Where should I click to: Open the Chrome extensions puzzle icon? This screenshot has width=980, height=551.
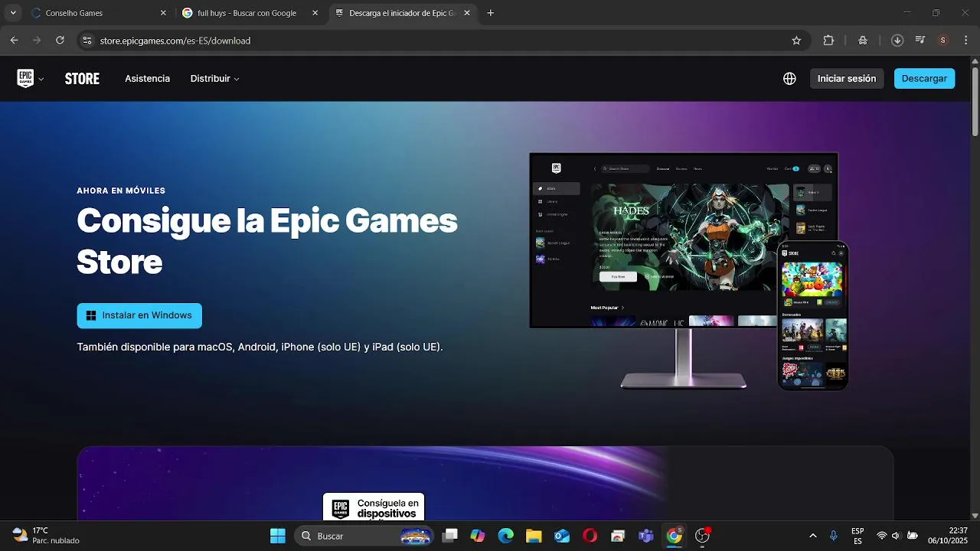tap(828, 41)
